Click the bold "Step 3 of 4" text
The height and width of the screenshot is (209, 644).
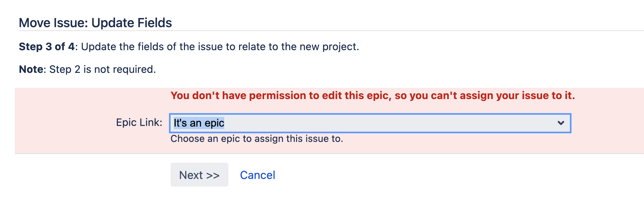[x=47, y=47]
